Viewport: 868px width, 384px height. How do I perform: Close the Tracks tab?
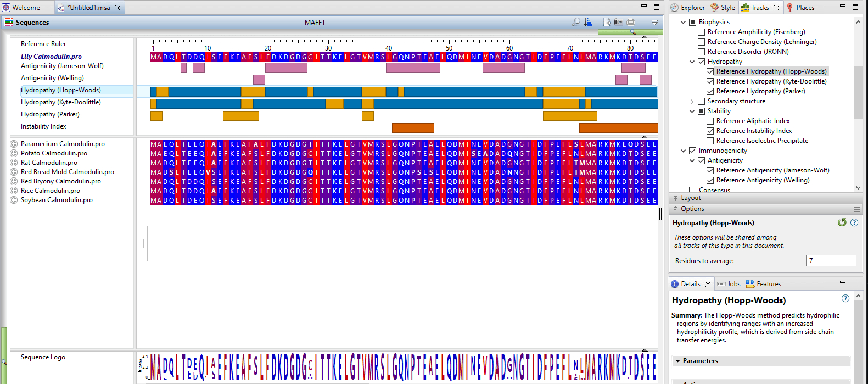click(x=776, y=8)
